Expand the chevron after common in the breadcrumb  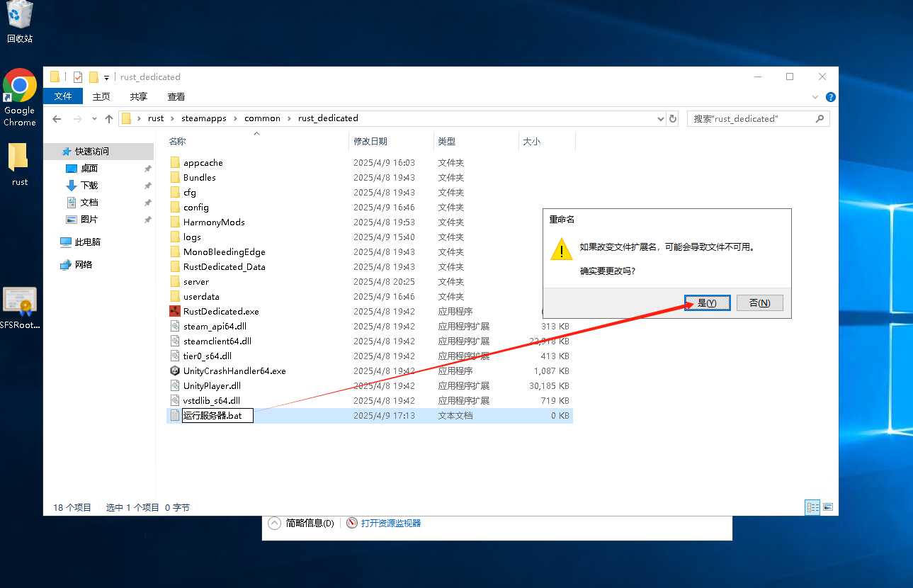point(289,118)
